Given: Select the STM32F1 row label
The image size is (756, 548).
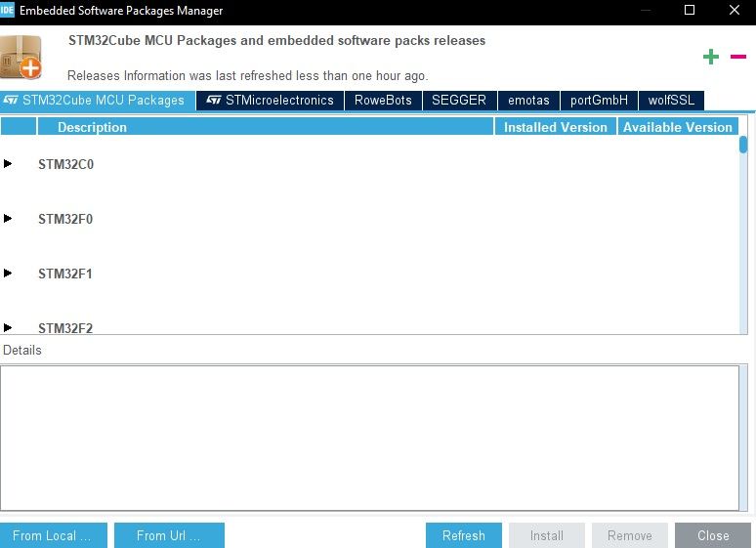Looking at the screenshot, I should 65,274.
